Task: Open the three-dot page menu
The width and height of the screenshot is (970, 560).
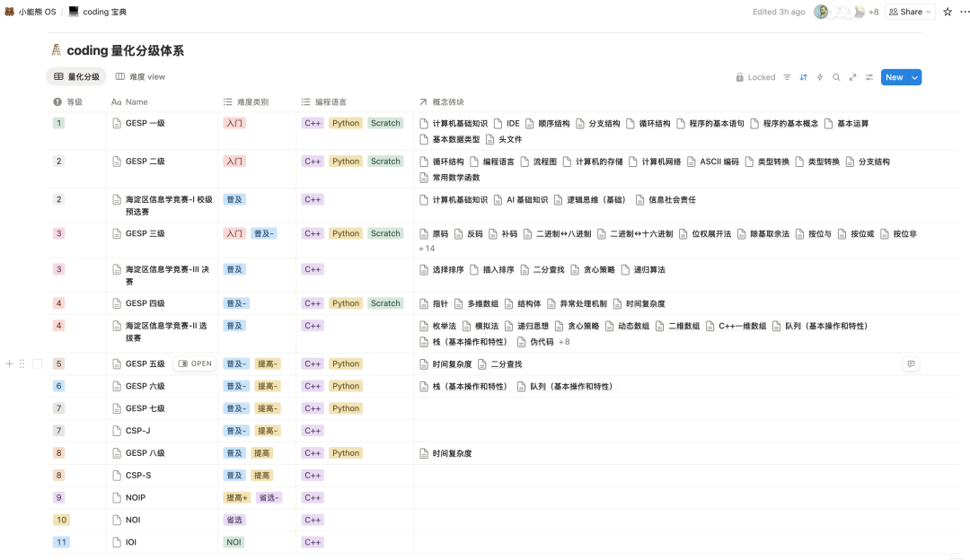Action: pyautogui.click(x=965, y=12)
